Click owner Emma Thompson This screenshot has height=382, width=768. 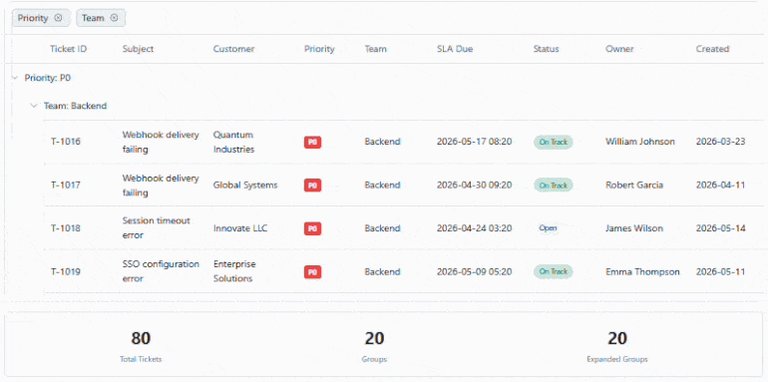(x=642, y=272)
